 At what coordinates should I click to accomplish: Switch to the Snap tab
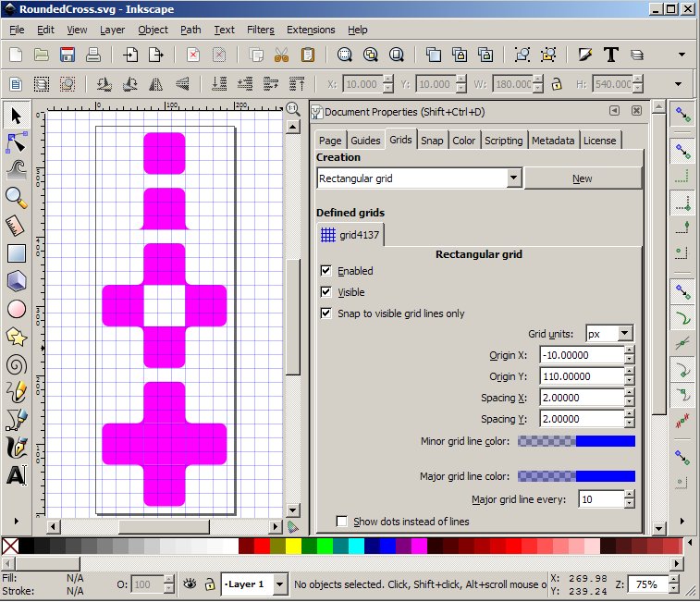coord(431,141)
